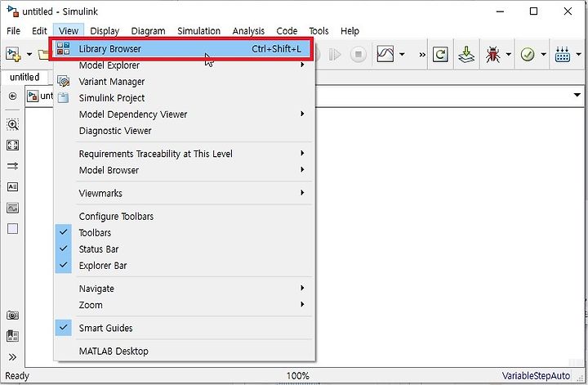Click the Hide/Show Explorer Bar back icon
This screenshot has width=588, height=385.
click(x=12, y=96)
